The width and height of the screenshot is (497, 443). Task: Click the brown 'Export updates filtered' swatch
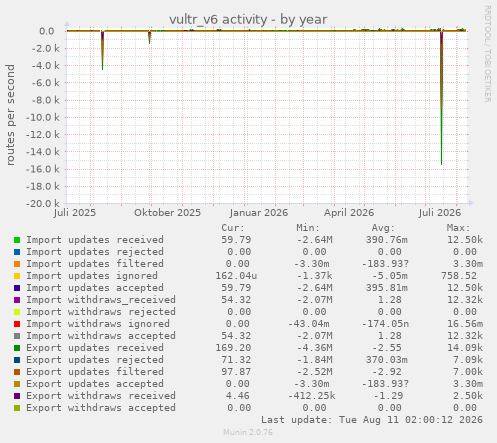(x=17, y=372)
